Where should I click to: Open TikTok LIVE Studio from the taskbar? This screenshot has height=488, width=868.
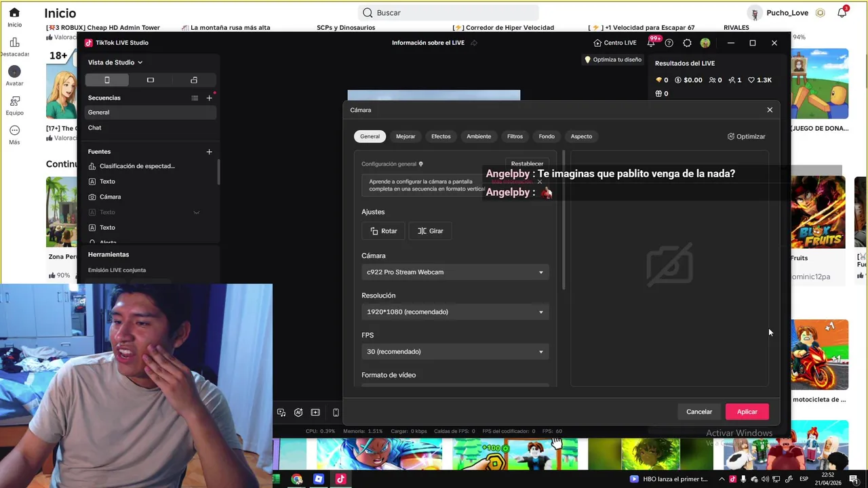(x=340, y=479)
